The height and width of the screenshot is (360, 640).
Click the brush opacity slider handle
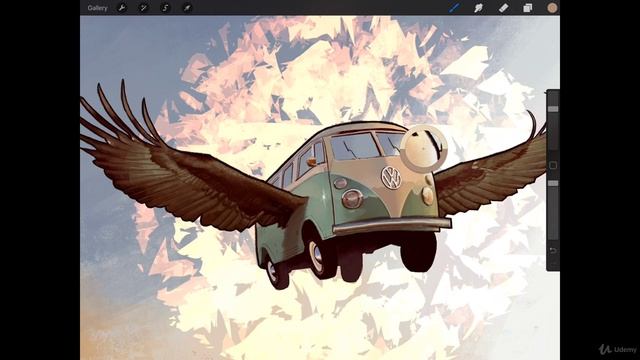[553, 183]
